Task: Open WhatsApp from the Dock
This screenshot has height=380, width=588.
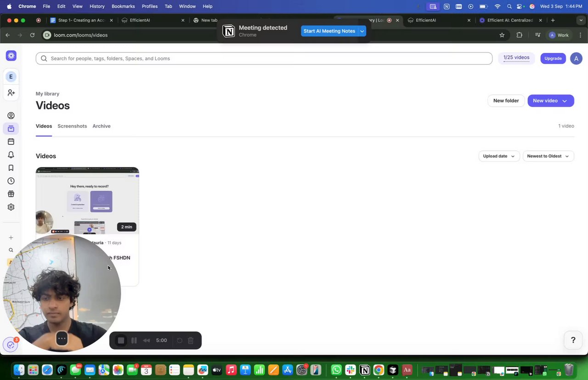Action: pos(336,369)
